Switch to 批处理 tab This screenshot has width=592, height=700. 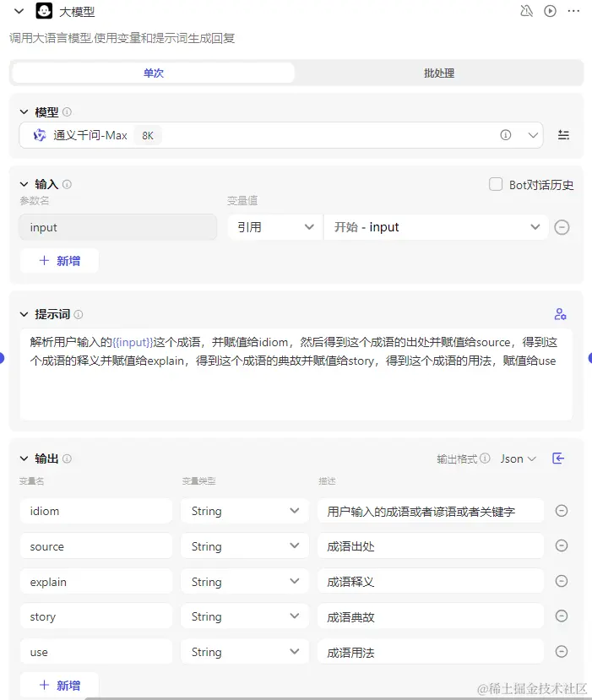439,73
